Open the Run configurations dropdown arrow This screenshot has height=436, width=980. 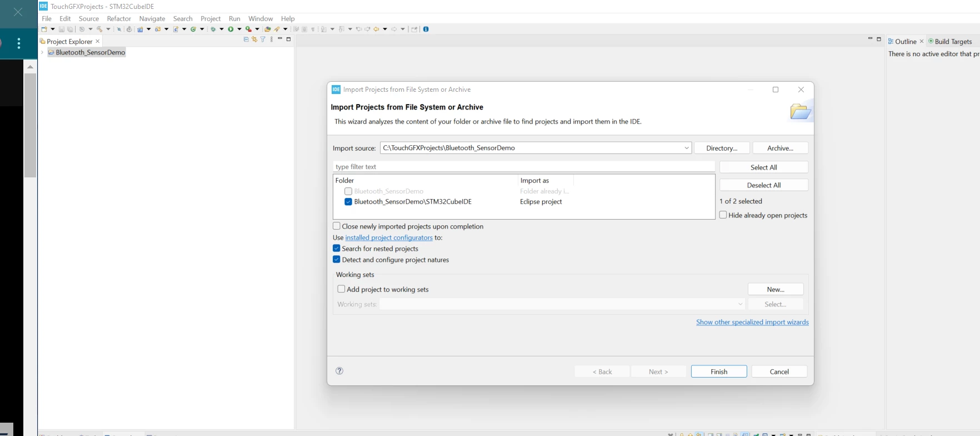coord(239,29)
